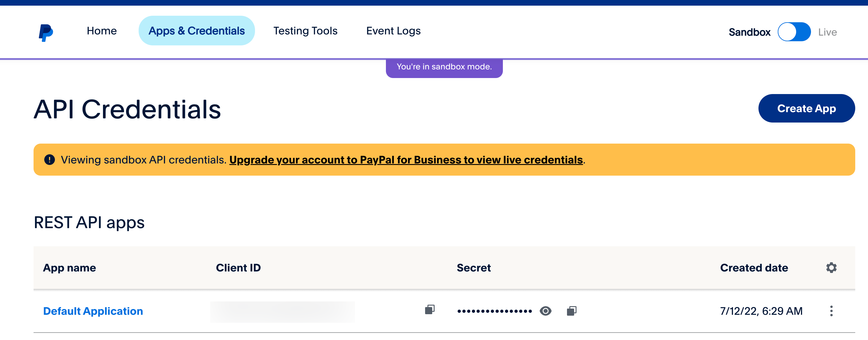Toggle back to Sandbox credentials
Image resolution: width=868 pixels, height=340 pixels.
click(x=794, y=31)
